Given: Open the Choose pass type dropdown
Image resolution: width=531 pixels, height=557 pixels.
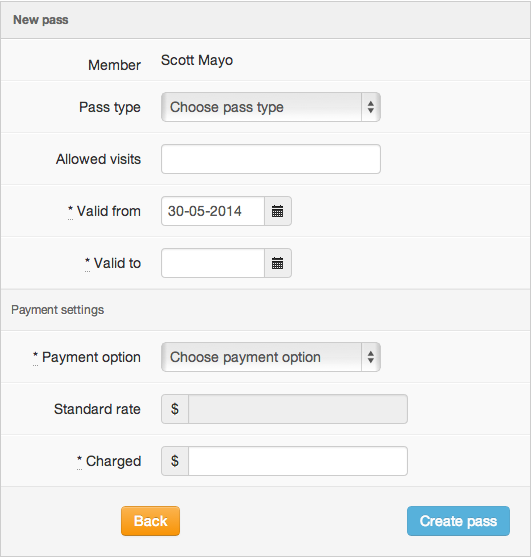Looking at the screenshot, I should 271,107.
